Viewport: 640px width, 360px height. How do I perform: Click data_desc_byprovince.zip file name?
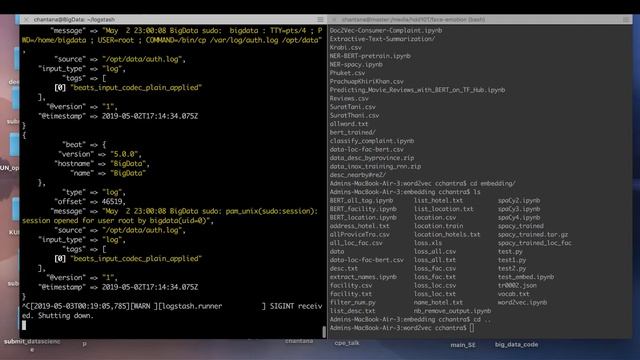(x=372, y=158)
